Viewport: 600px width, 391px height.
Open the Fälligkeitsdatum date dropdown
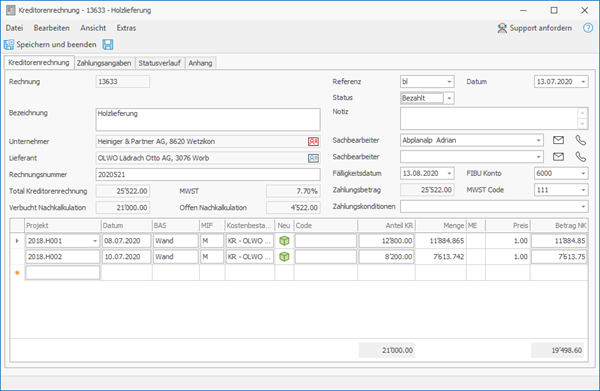click(449, 173)
